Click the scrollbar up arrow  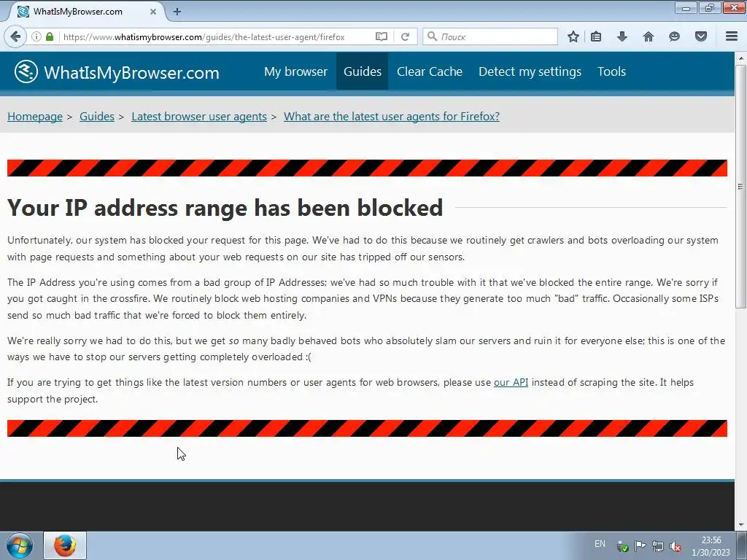point(740,58)
